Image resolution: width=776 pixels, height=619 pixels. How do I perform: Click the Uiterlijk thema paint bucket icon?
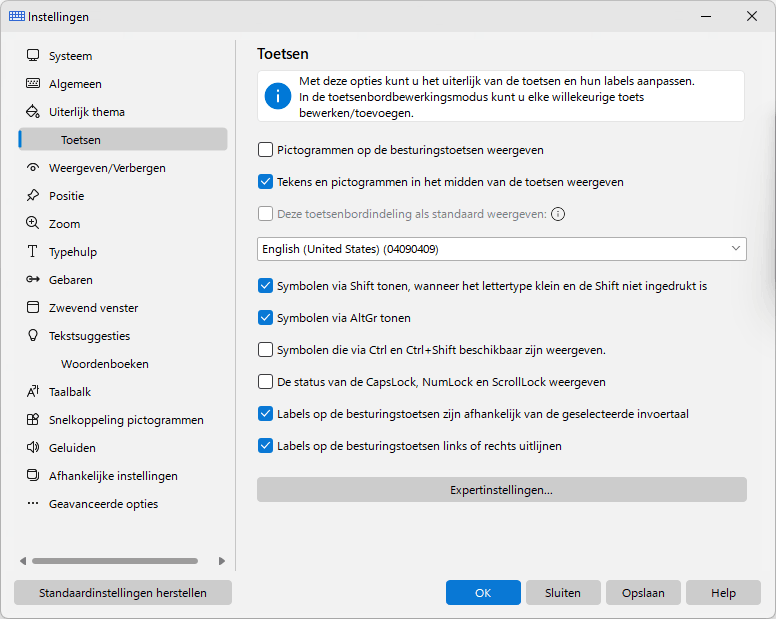pyautogui.click(x=33, y=111)
